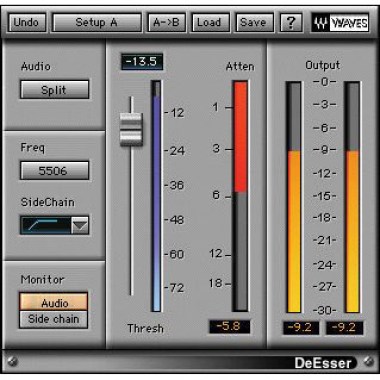The height and width of the screenshot is (380, 380).
Task: Click the Monitor label
Action: (42, 279)
